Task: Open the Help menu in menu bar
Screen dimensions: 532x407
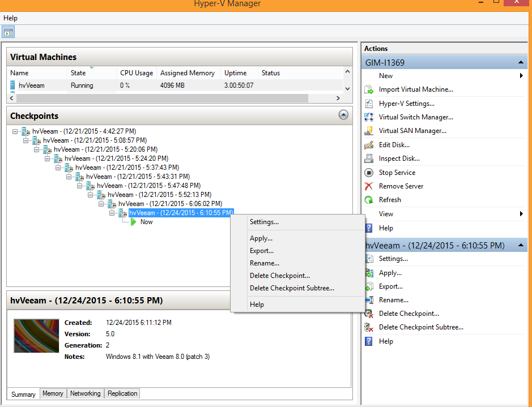Action: 11,18
